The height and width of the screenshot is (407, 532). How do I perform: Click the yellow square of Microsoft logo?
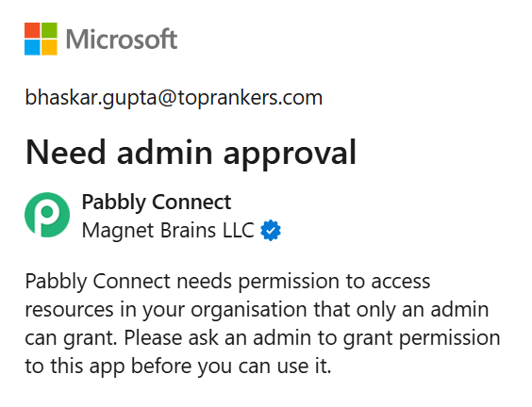pyautogui.click(x=49, y=47)
